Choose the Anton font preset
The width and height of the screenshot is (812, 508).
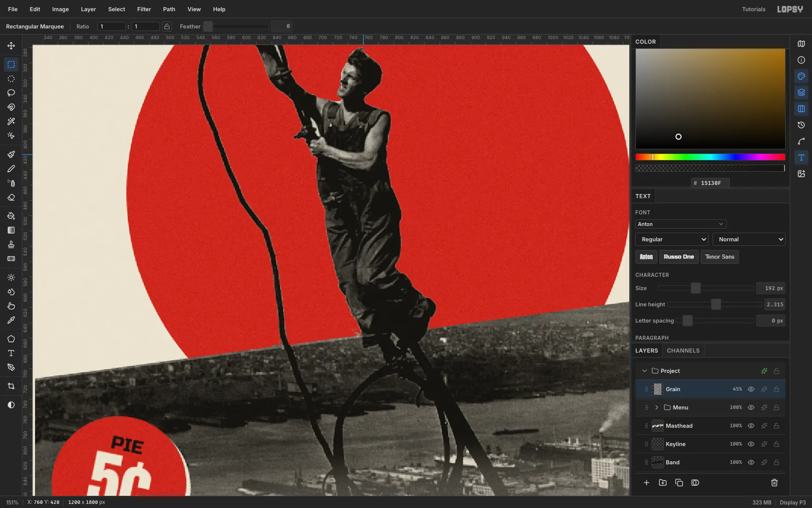tap(646, 257)
